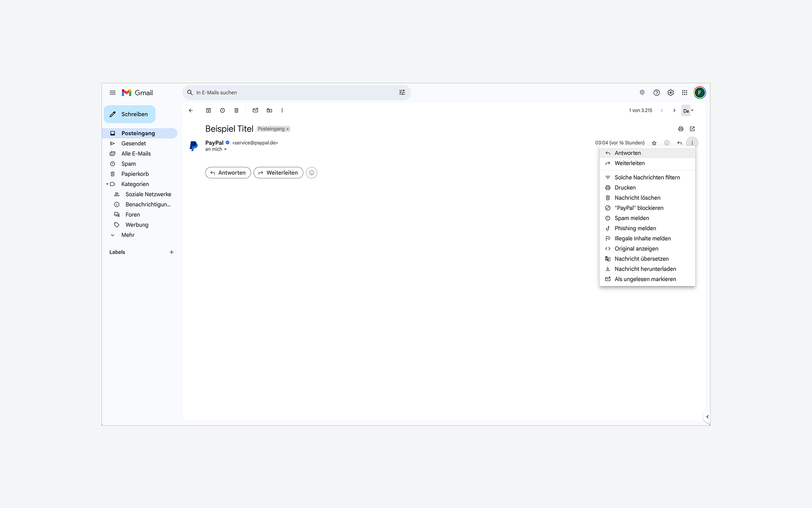812x508 pixels.
Task: Report spam via toolbar icon
Action: tap(222, 110)
